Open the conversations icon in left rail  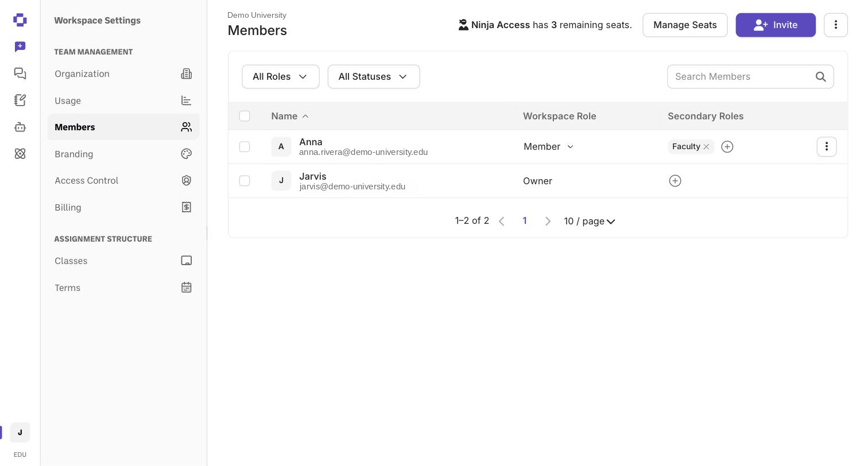click(20, 73)
